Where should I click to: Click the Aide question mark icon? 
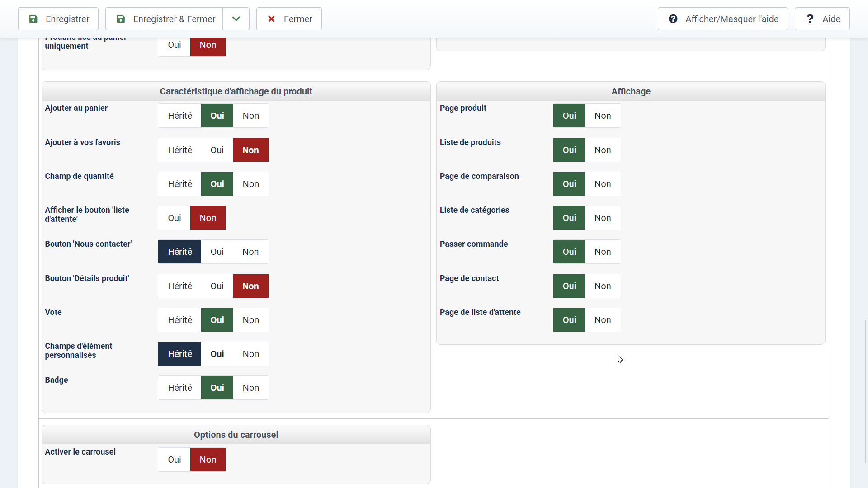tap(810, 19)
